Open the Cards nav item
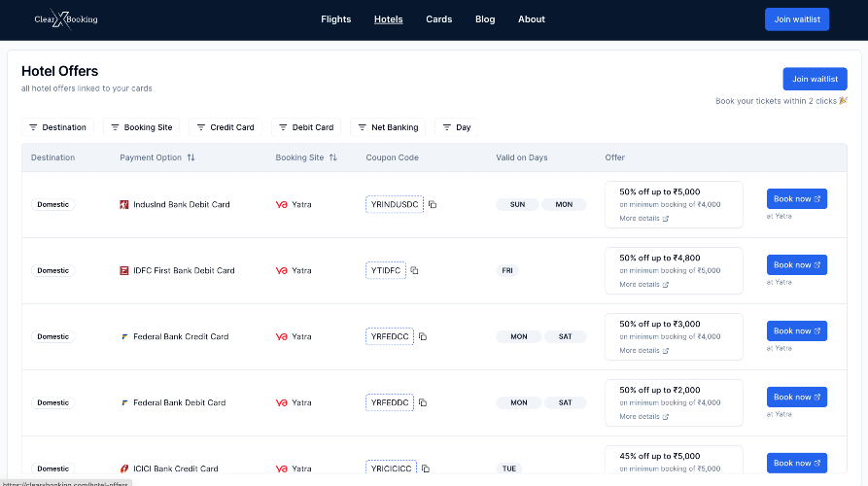The width and height of the screenshot is (868, 486). tap(439, 19)
